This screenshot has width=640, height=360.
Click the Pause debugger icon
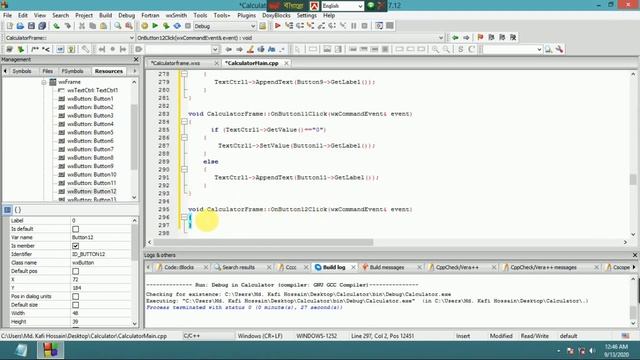pos(353,26)
